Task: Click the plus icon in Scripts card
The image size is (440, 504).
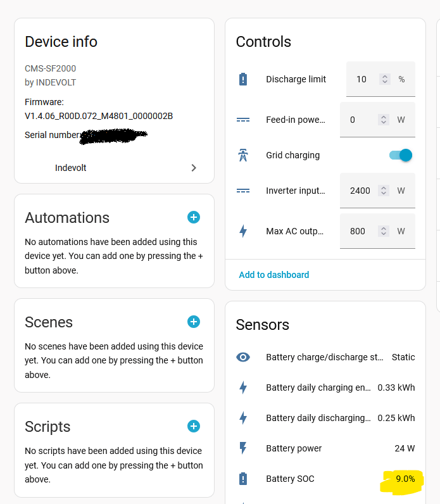Action: [194, 426]
